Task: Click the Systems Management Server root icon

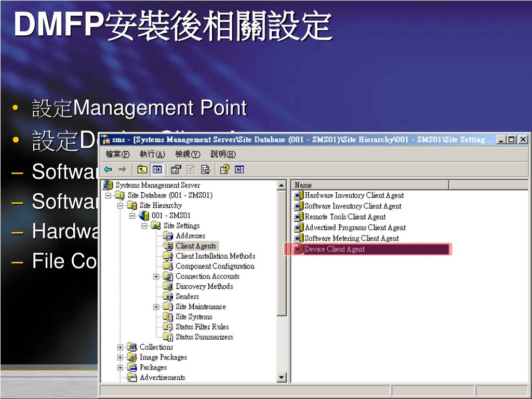Action: coord(108,185)
